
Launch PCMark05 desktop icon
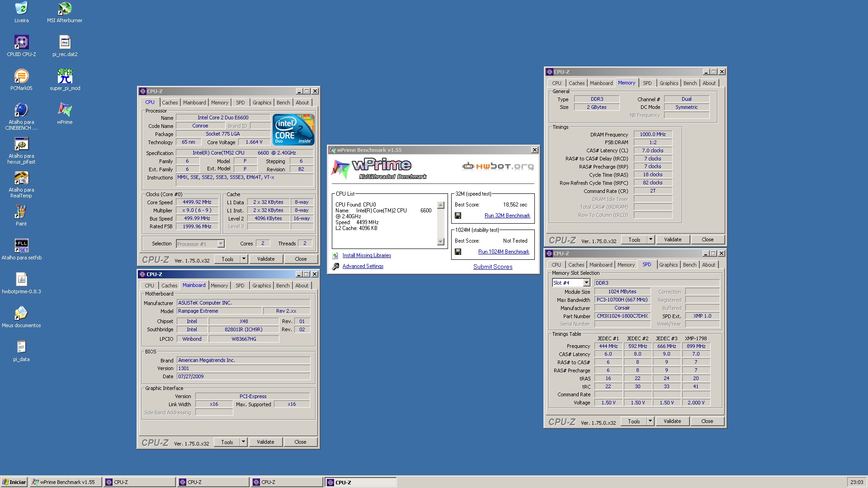pos(21,76)
